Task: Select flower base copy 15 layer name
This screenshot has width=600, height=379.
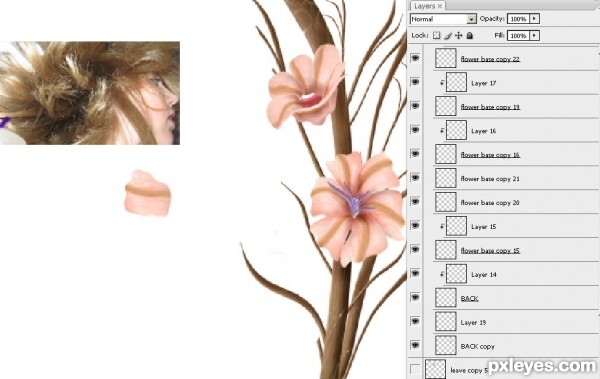Action: (x=490, y=251)
